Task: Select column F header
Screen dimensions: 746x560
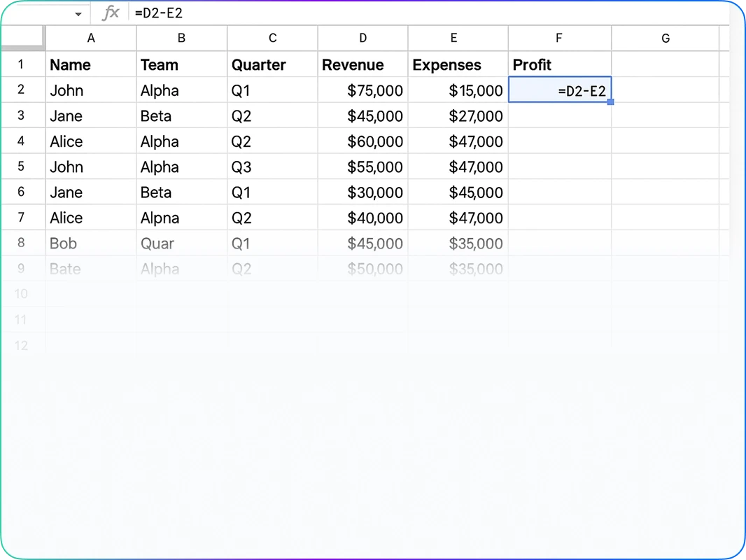Action: [x=558, y=38]
